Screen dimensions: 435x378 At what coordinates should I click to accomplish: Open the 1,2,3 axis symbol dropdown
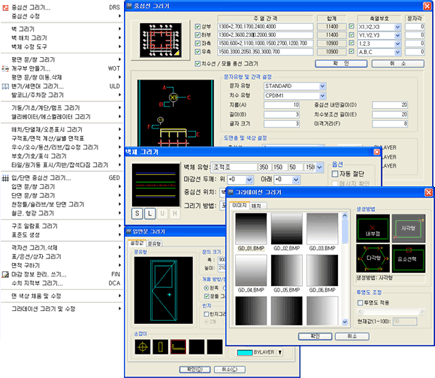pyautogui.click(x=397, y=44)
